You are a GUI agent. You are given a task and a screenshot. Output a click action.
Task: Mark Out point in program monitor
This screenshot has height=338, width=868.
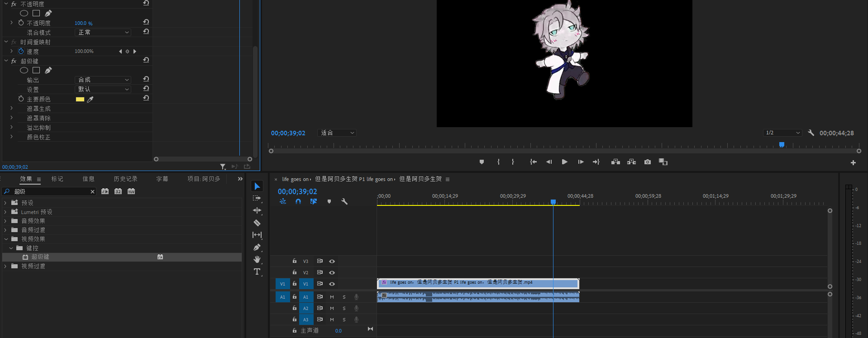point(513,162)
